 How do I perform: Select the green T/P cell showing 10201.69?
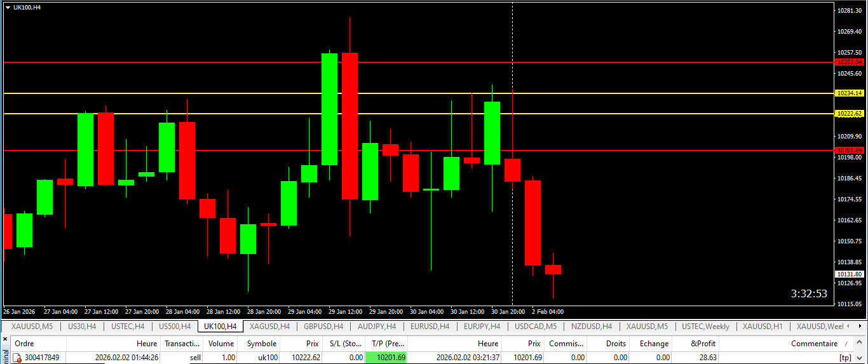(x=386, y=358)
